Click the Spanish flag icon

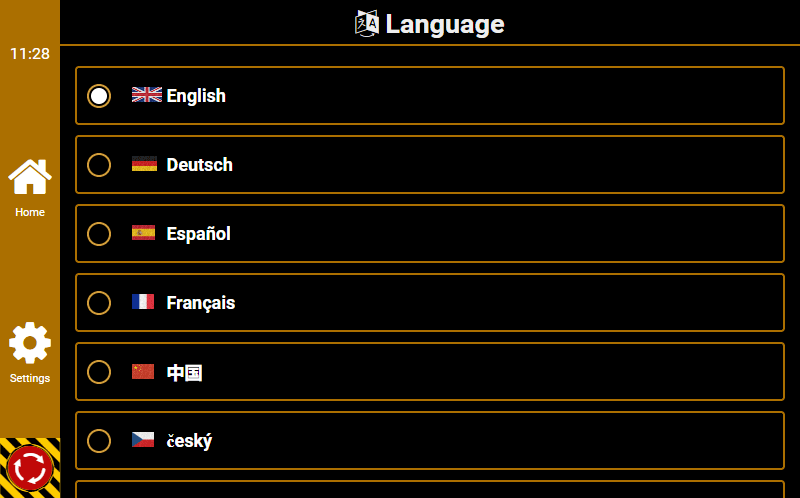point(144,233)
